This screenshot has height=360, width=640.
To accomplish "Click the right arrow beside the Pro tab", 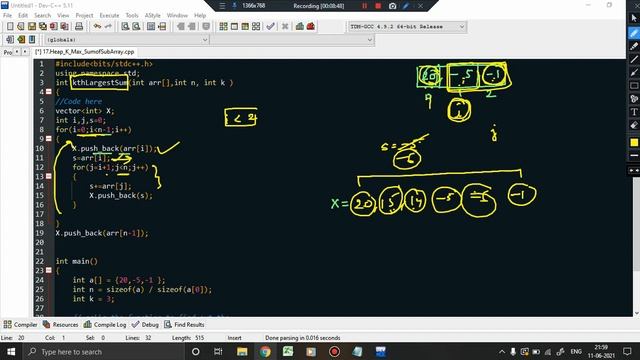I will pos(25,52).
